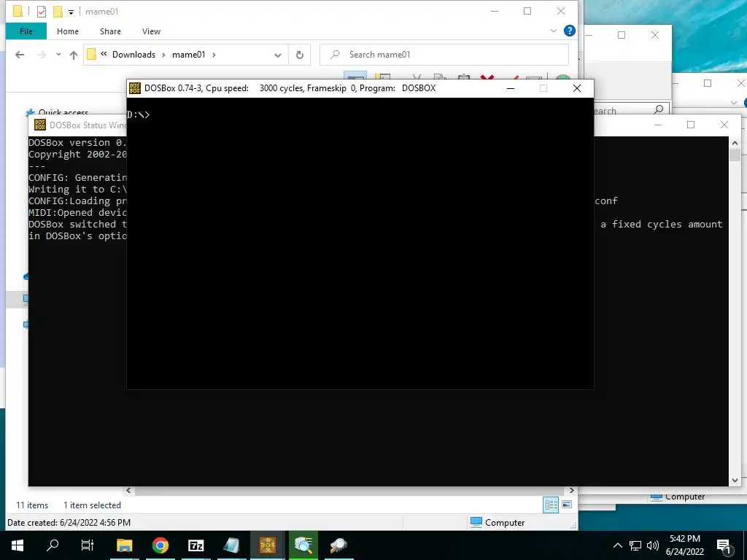
Task: Click Computer label in Explorer status bar
Action: pos(505,523)
